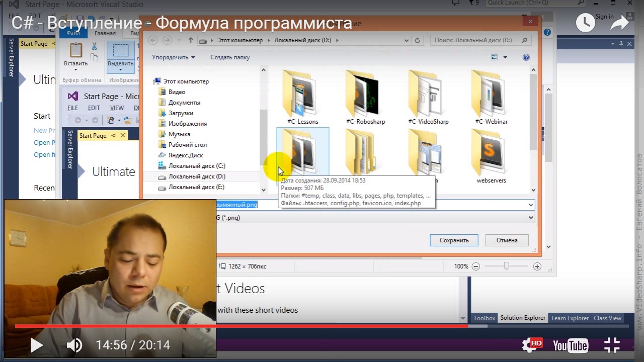This screenshot has height=362, width=644.
Task: Open file name dropdown arrow
Action: 530,205
